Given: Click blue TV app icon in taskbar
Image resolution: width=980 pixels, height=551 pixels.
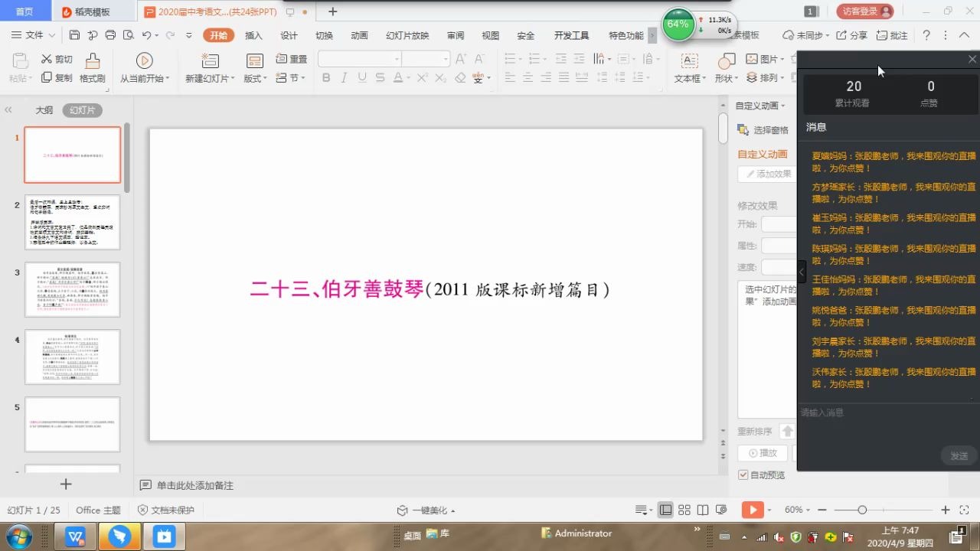Looking at the screenshot, I should (x=164, y=536).
